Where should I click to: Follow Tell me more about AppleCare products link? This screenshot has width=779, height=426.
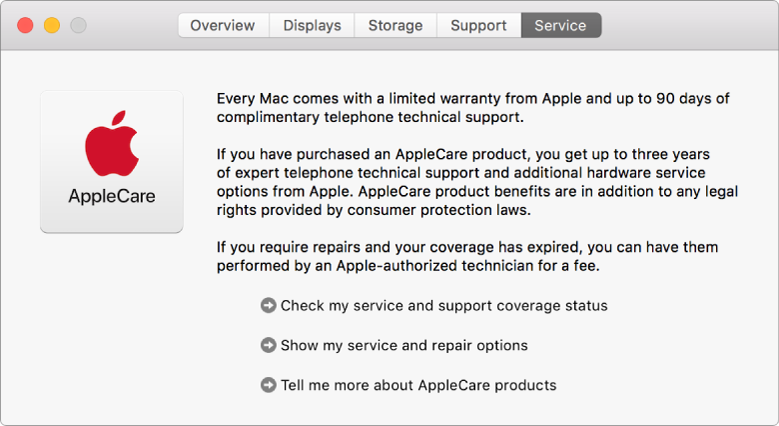[418, 385]
